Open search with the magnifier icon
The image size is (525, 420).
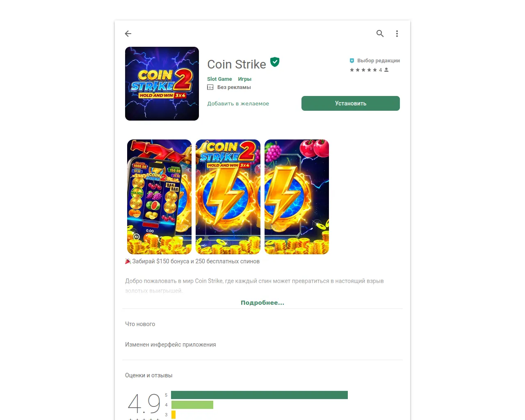click(380, 34)
